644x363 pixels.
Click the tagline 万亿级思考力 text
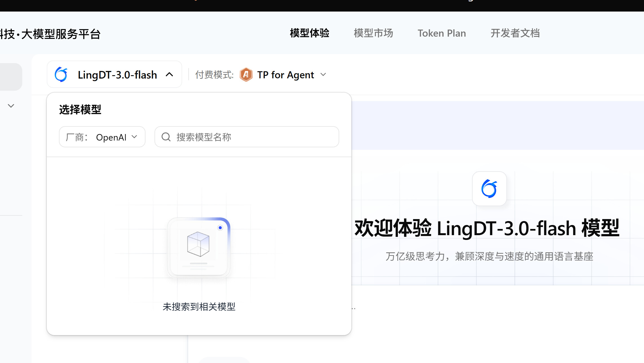(x=489, y=257)
